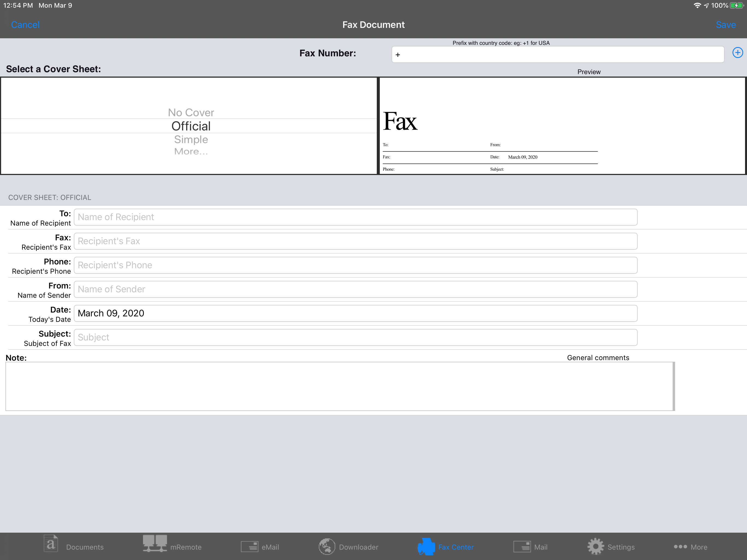Edit the March 09, 2020 date field

[x=356, y=313]
